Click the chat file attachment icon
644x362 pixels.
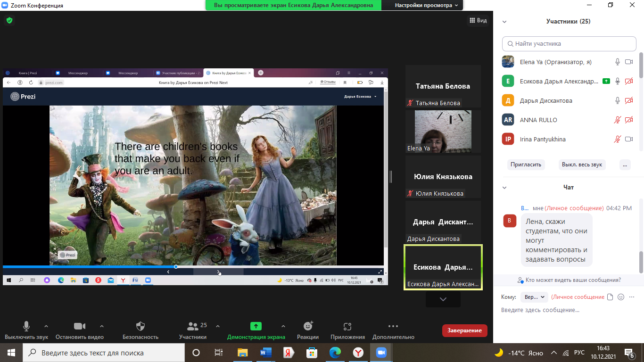click(x=610, y=297)
